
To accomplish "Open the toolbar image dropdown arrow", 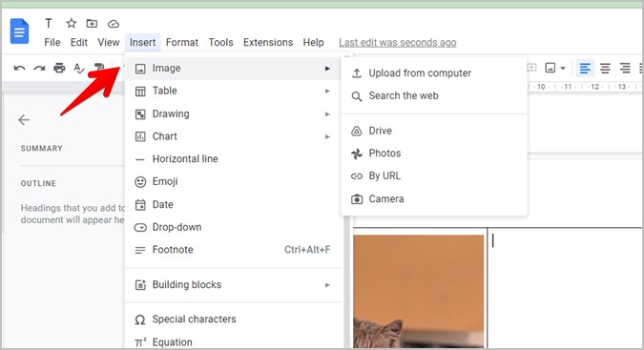I will [563, 68].
